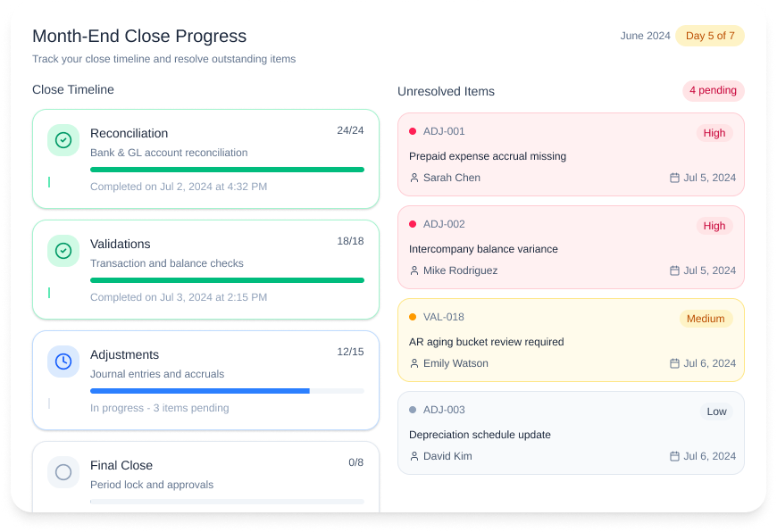Select the Medium priority tag on VAL-018
Viewport: 777px width, 532px height.
pos(706,319)
